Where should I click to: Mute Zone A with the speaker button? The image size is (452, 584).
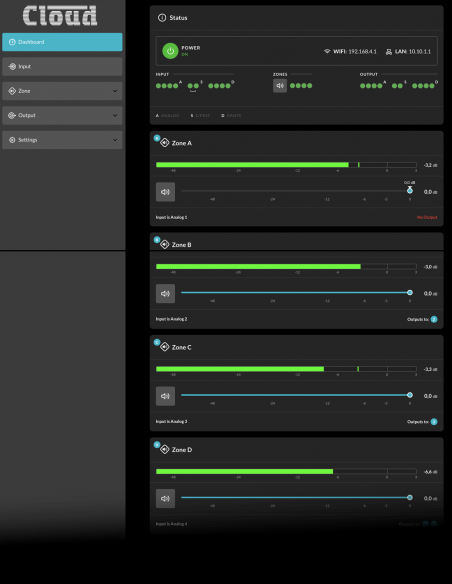click(165, 192)
